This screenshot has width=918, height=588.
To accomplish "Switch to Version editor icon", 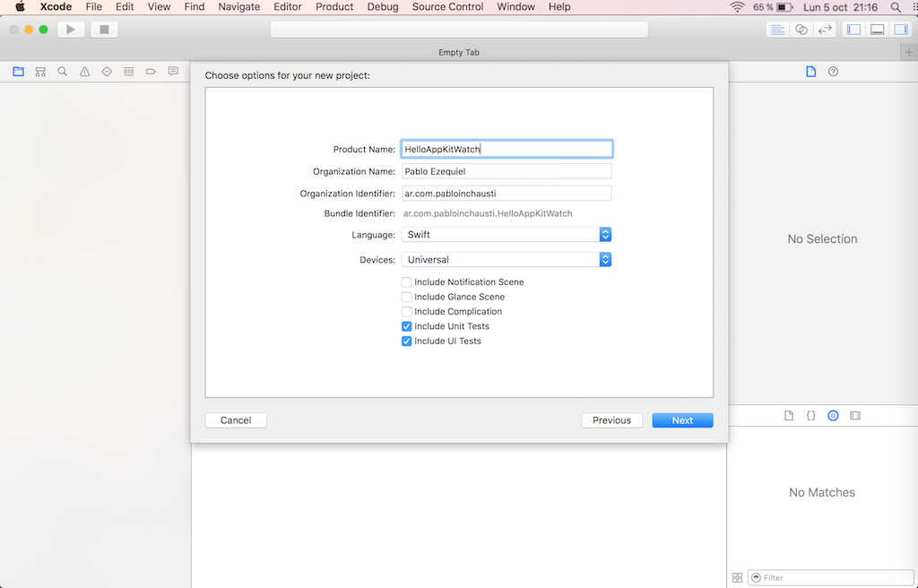I will pyautogui.click(x=825, y=30).
